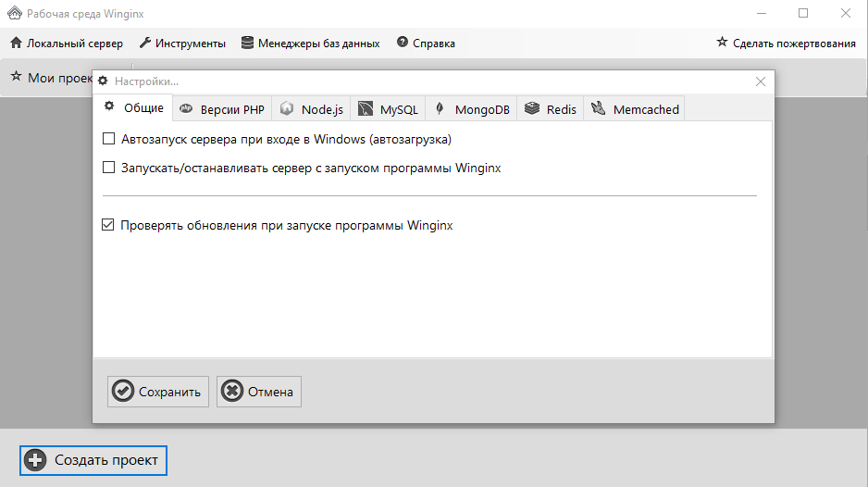
Task: Click the gear icon in Настройки title
Action: 103,81
